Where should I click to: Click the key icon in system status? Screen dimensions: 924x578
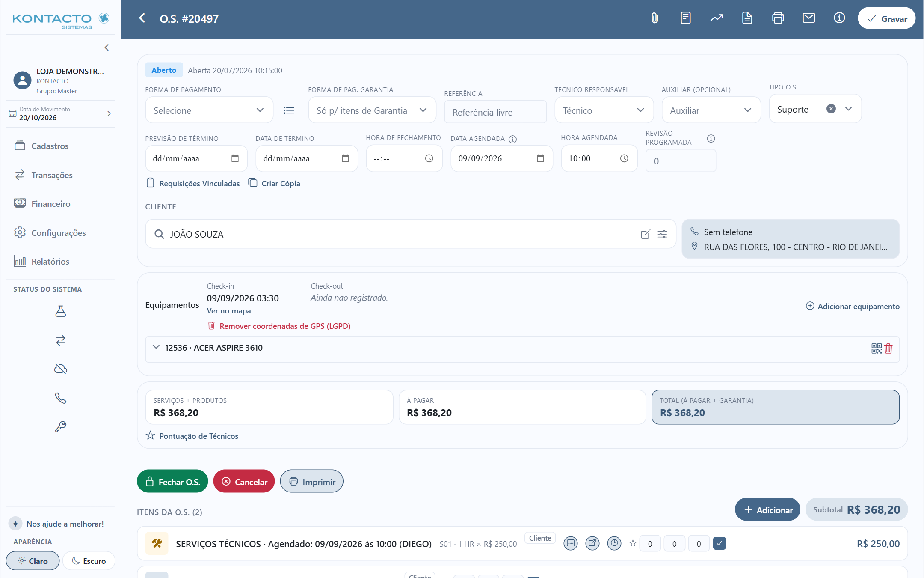[x=60, y=426]
